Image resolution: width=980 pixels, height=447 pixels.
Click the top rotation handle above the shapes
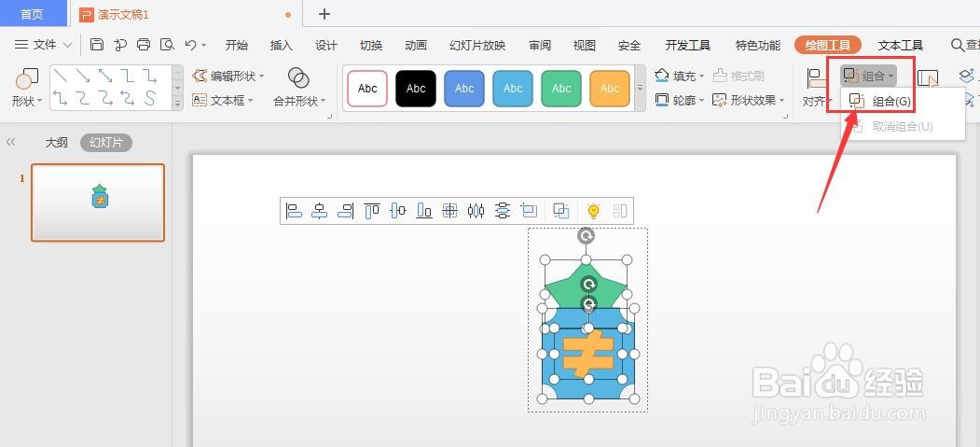pos(587,236)
